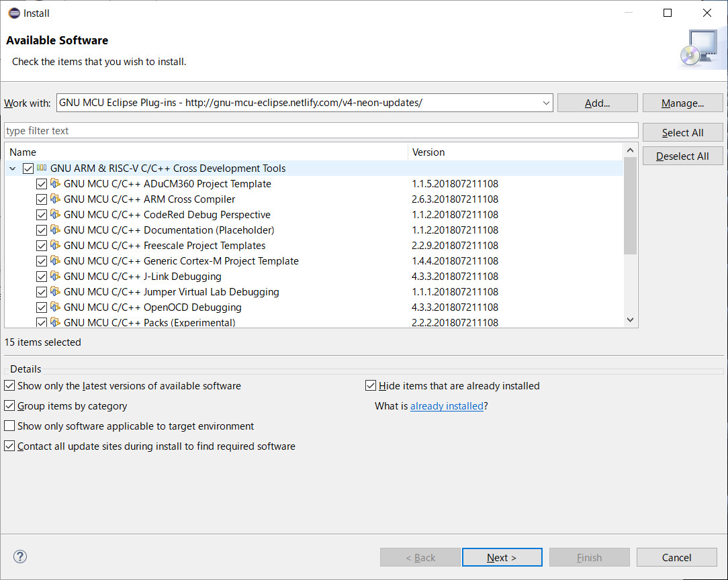Open the already installed link
Image resolution: width=728 pixels, height=580 pixels.
pos(447,406)
